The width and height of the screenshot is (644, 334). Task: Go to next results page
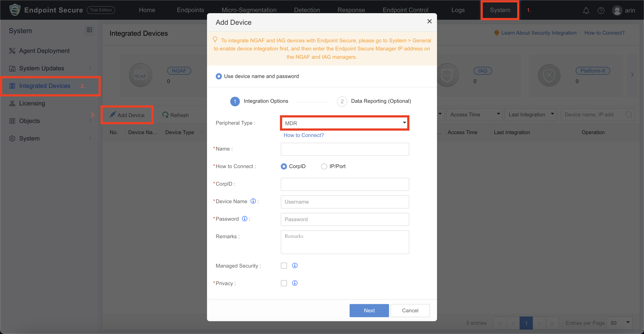pos(539,323)
